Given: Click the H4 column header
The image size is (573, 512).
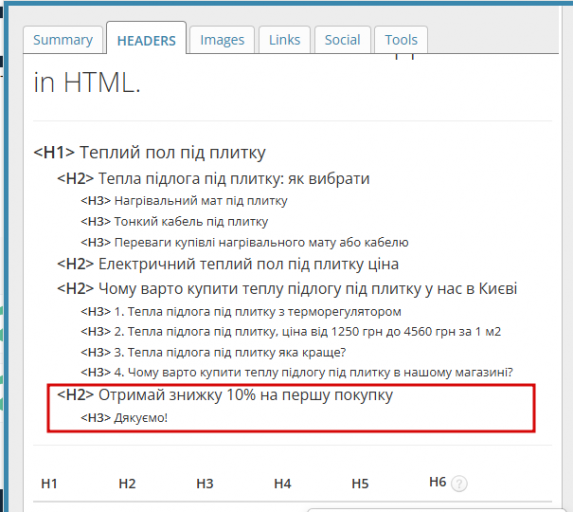Looking at the screenshot, I should coord(282,483).
